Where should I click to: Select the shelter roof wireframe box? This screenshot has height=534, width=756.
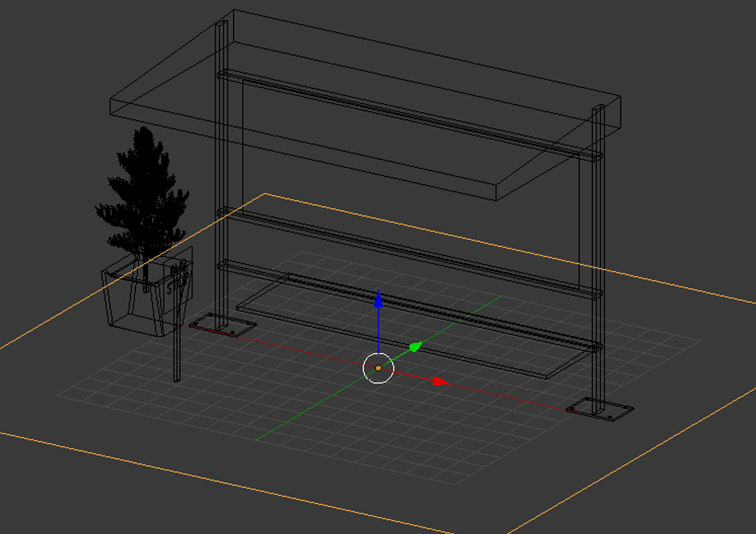pos(366,105)
